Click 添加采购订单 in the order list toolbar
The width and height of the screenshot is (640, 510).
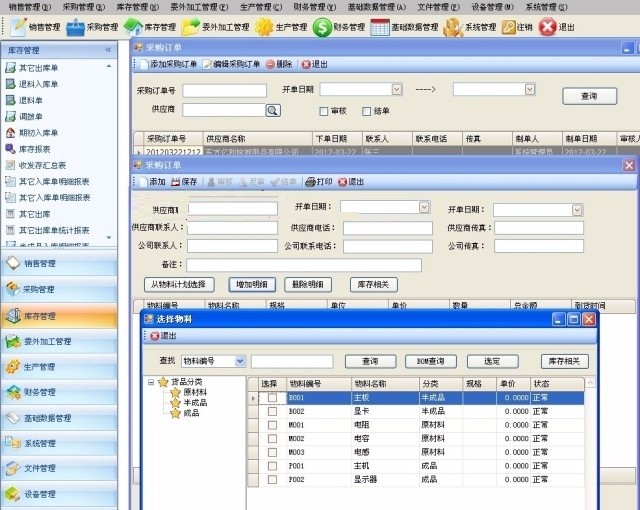tap(168, 64)
